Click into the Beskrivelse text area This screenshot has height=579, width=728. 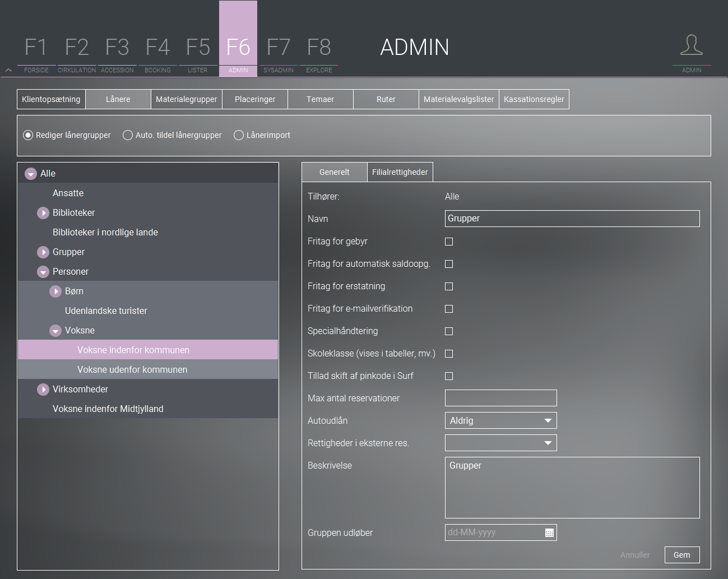coord(572,488)
